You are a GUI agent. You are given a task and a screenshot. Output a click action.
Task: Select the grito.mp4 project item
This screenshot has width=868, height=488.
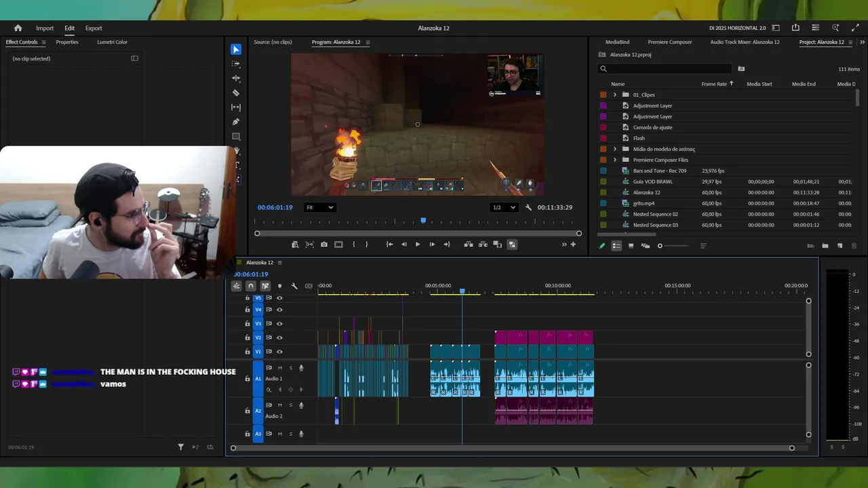644,203
